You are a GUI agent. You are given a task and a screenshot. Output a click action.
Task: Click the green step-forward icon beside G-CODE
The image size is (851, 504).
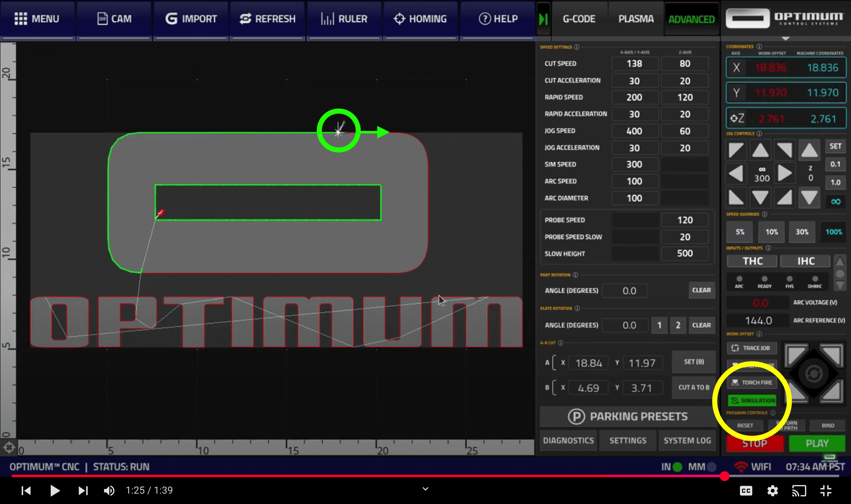tap(543, 19)
